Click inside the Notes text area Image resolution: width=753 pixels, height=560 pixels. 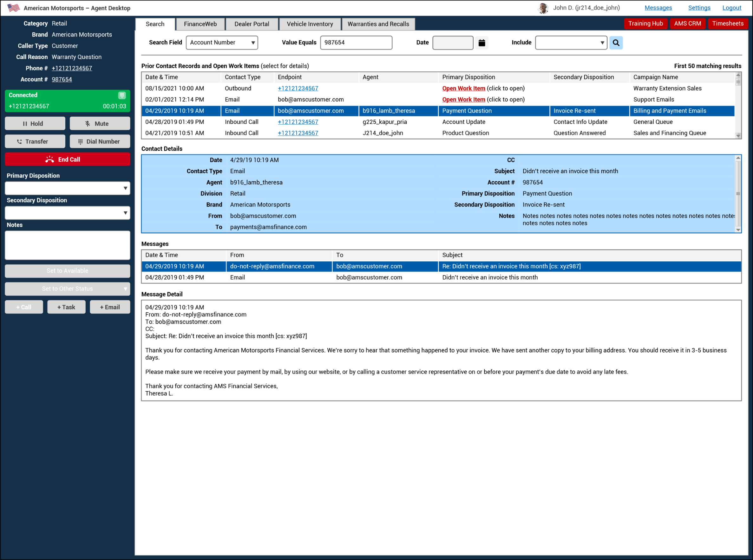67,245
